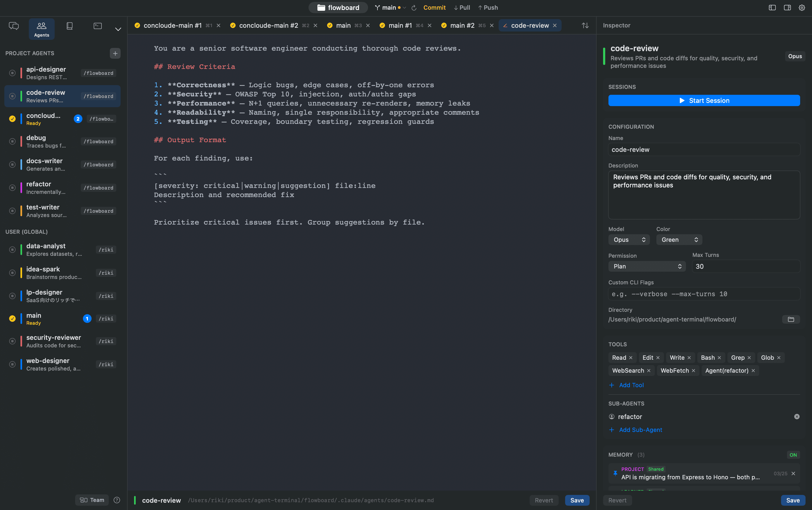Open the book/docs sidebar icon
Viewport: 812px width, 510px height.
69,26
